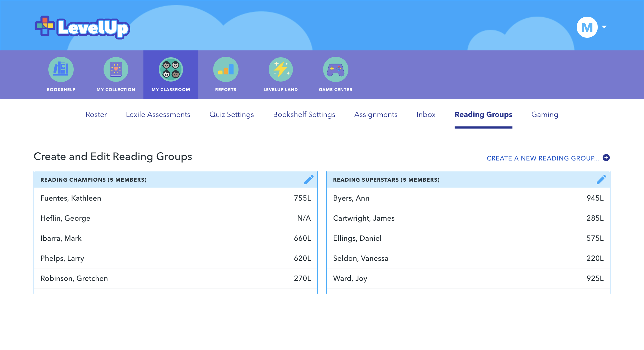Image resolution: width=644 pixels, height=350 pixels.
Task: Open the Lexile Assessments tab
Action: tap(158, 115)
